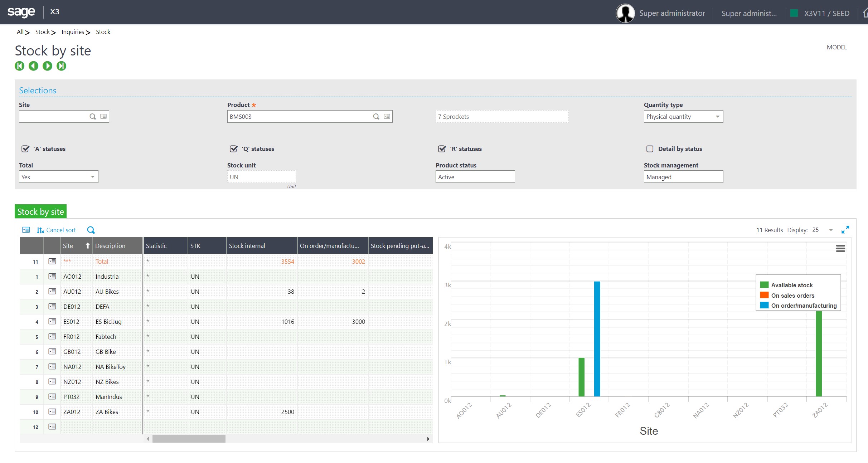
Task: Open Site field selection list icon
Action: click(103, 116)
